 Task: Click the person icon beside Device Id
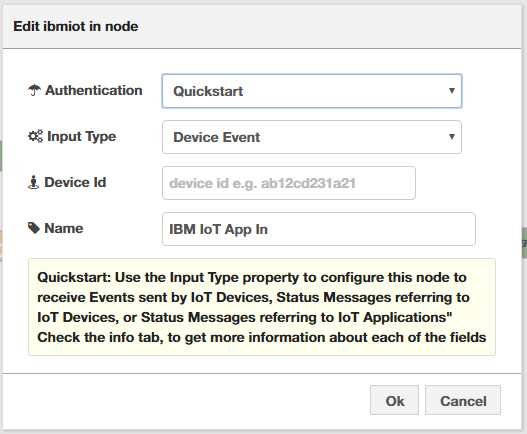tap(33, 182)
